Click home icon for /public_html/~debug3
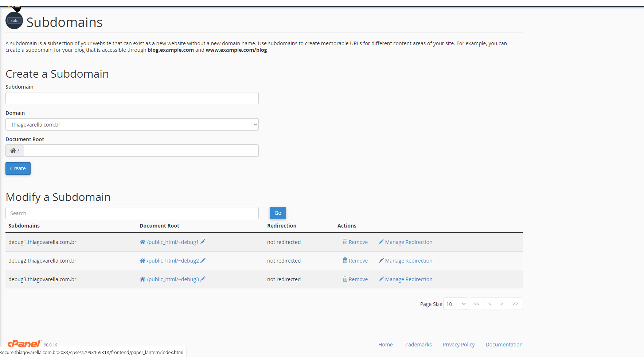 coord(143,279)
